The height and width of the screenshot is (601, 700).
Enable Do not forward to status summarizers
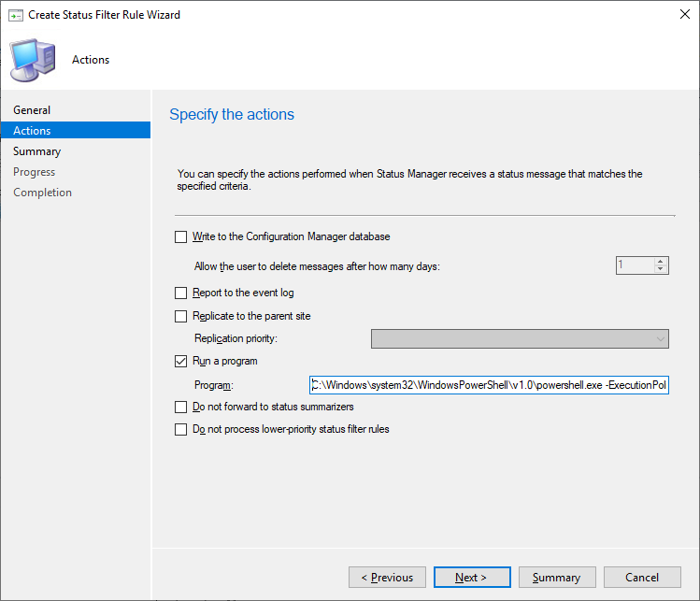pyautogui.click(x=180, y=407)
